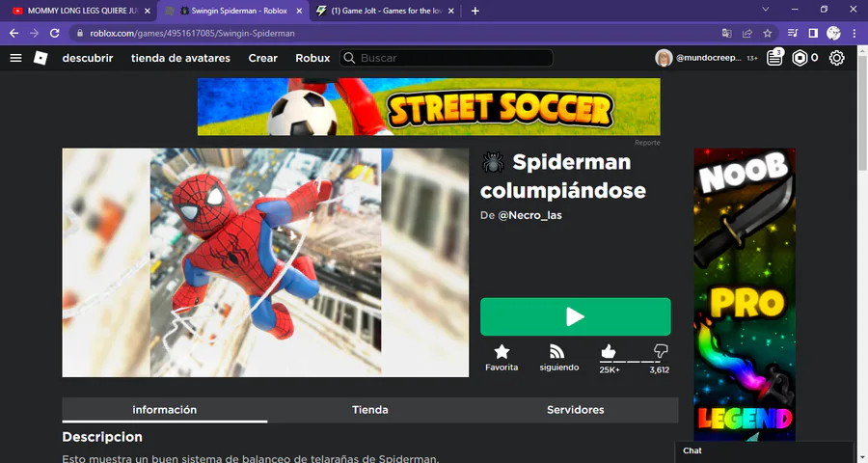Click the Spiderman game thumbnail image

[265, 262]
